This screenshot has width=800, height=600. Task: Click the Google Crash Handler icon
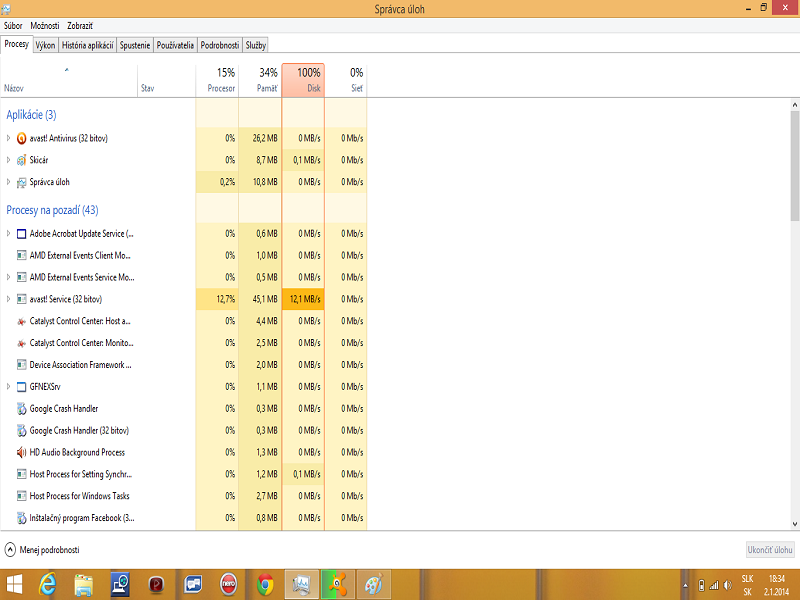coord(22,409)
